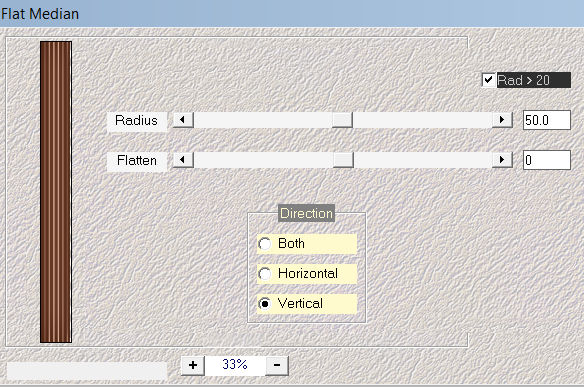
Task: Click the Radius slider right arrow
Action: pyautogui.click(x=502, y=120)
